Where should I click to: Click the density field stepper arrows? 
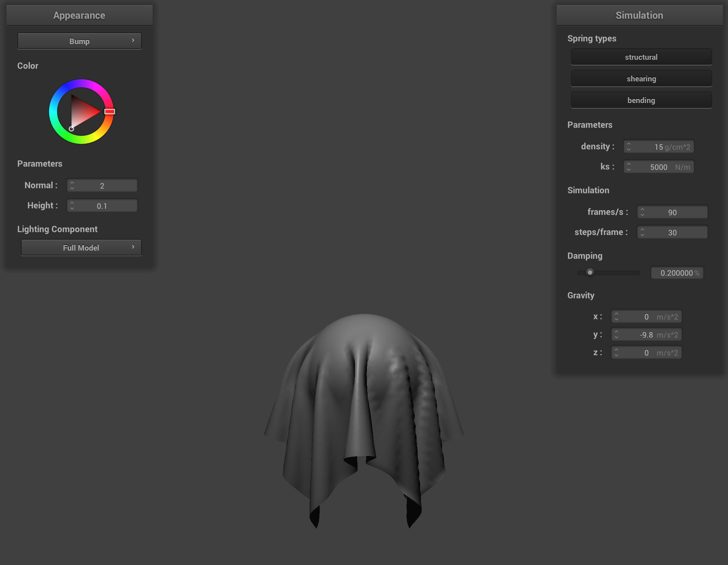tap(629, 146)
